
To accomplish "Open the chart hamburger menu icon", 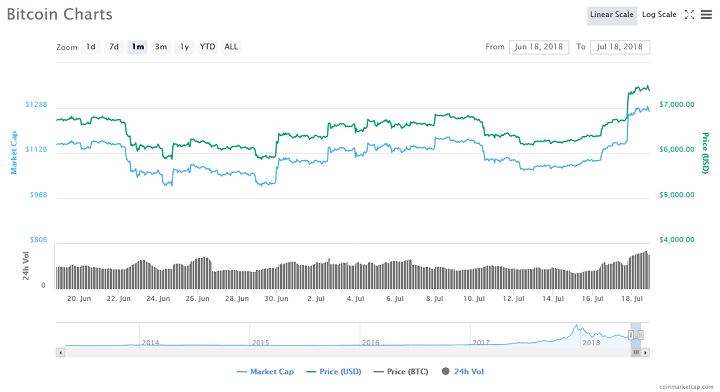I will (706, 15).
